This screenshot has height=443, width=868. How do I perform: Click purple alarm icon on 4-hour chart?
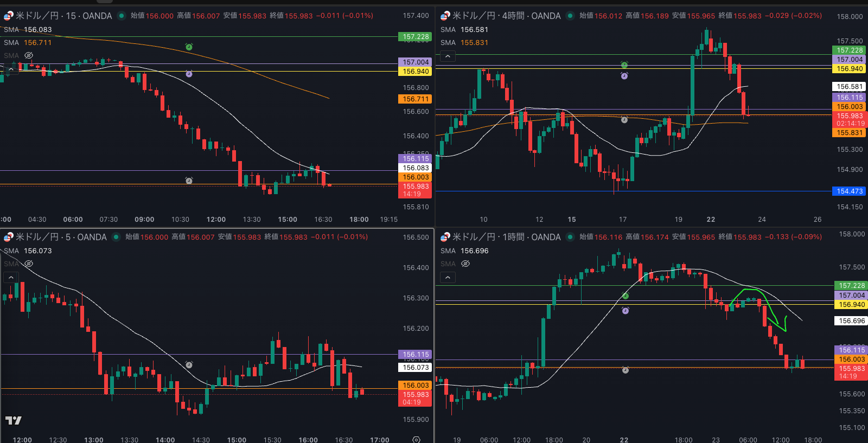click(624, 76)
